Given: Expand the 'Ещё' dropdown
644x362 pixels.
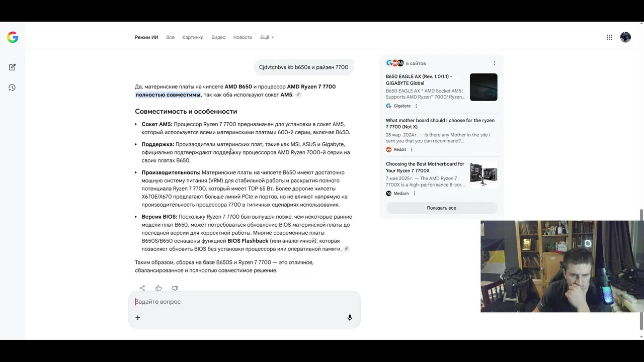Looking at the screenshot, I should pyautogui.click(x=267, y=37).
